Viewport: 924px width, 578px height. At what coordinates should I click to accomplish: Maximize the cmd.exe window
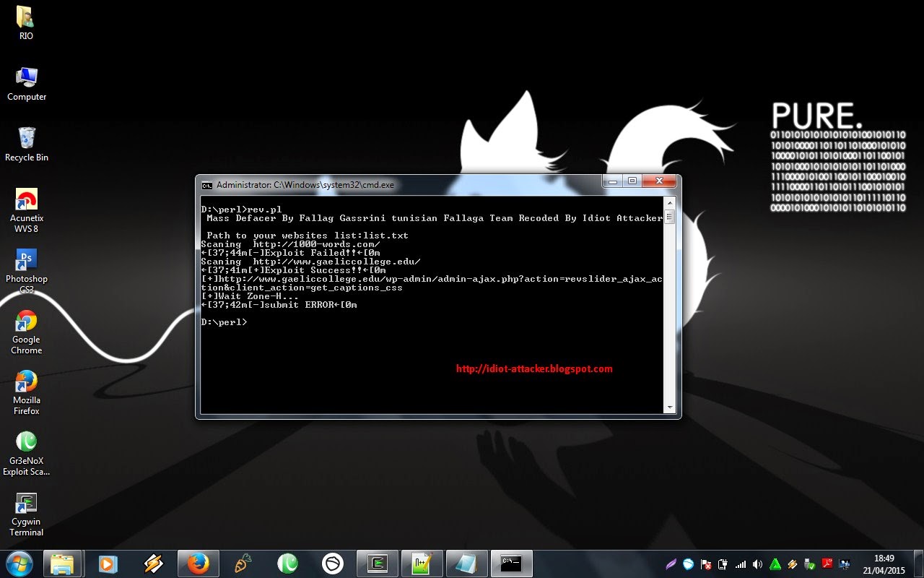point(632,181)
